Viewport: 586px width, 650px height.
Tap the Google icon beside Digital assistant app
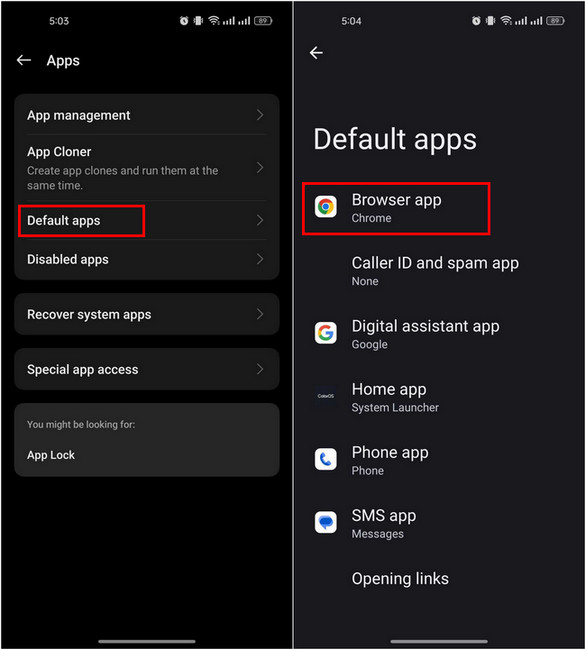(326, 333)
